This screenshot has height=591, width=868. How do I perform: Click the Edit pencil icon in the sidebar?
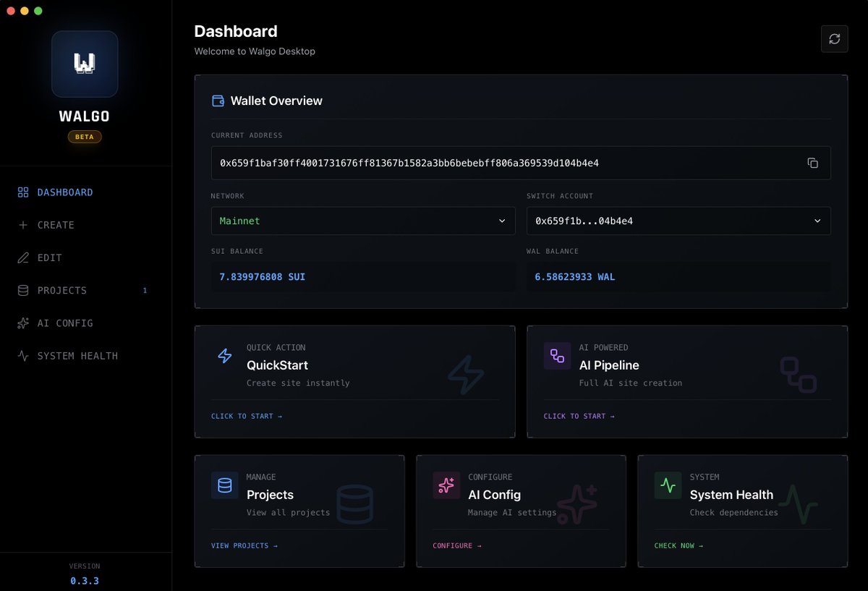point(23,258)
